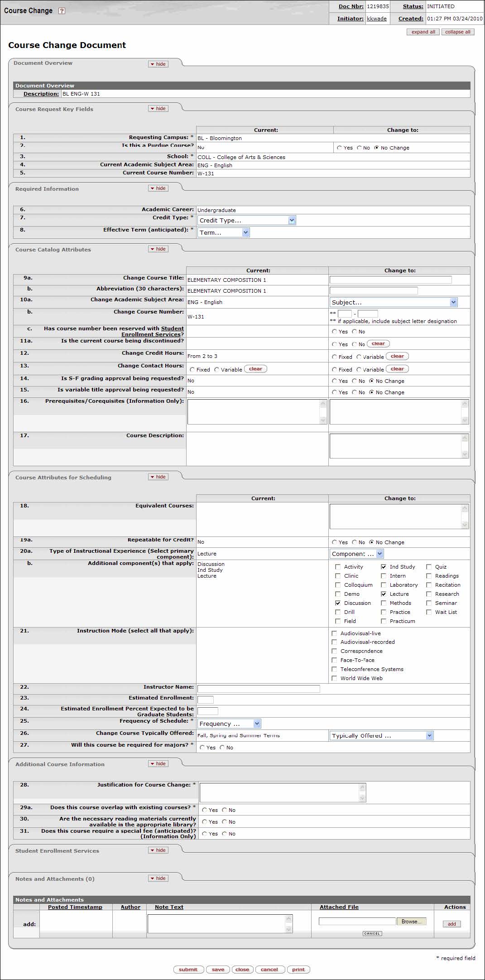
Task: Click the add note button
Action: (452, 924)
